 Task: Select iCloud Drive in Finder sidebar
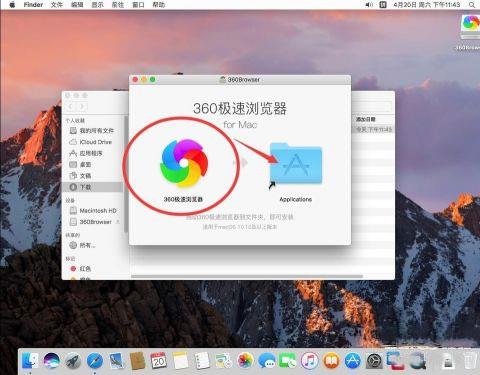coord(92,142)
